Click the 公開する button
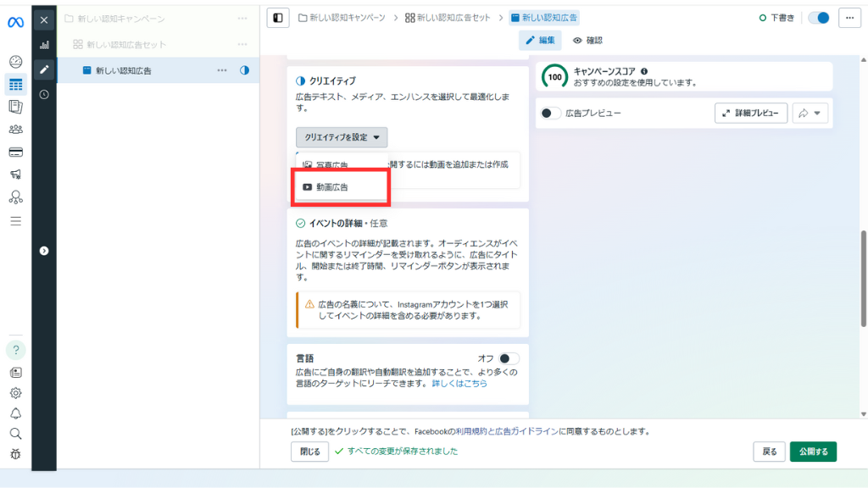Image resolution: width=868 pixels, height=488 pixels. (813, 452)
